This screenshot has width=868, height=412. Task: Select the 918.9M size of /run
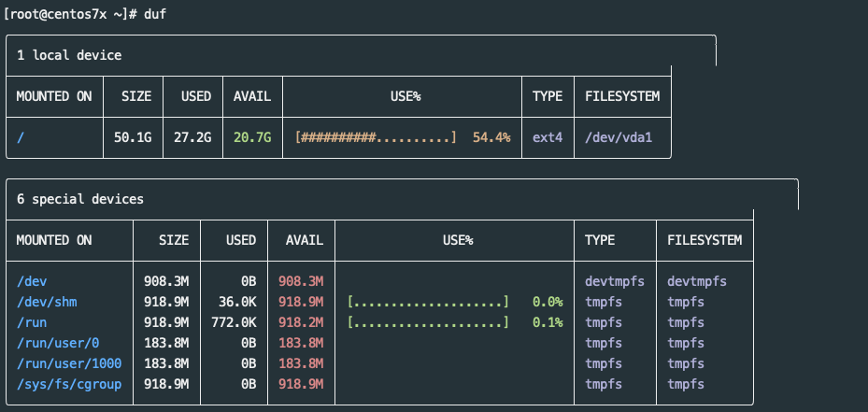(x=166, y=322)
